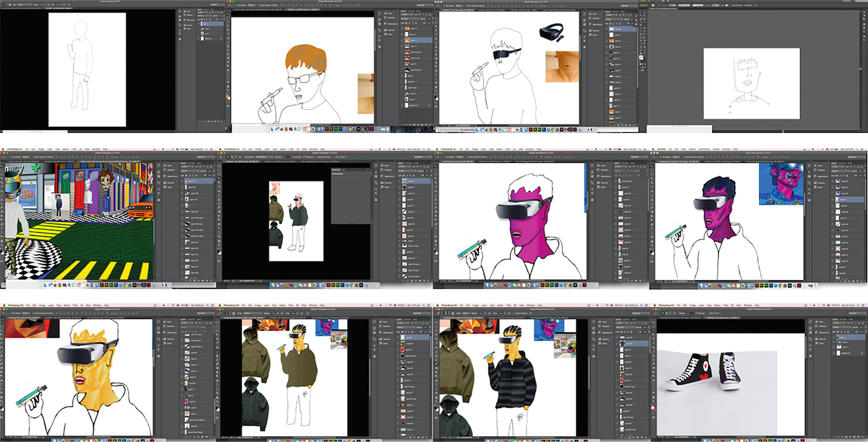Open the Libraries panel icon in the puffer-jacket screenshot
The width and height of the screenshot is (868, 442).
click(600, 339)
